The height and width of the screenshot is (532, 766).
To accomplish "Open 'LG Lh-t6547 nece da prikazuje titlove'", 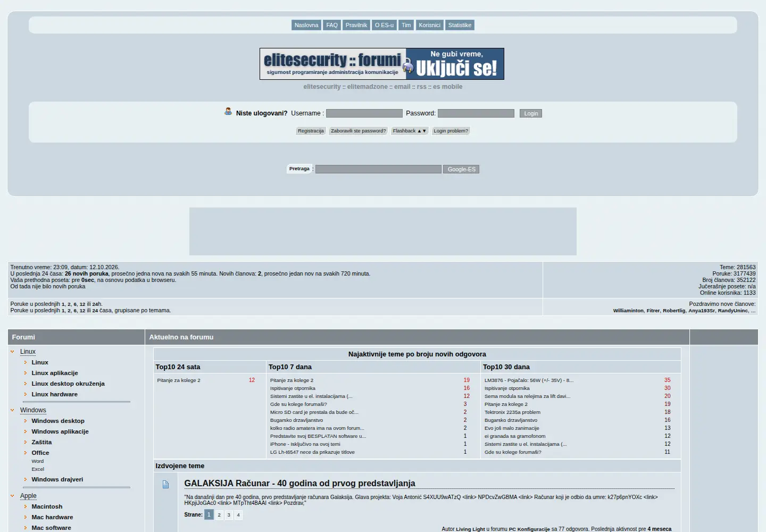I will (x=312, y=452).
